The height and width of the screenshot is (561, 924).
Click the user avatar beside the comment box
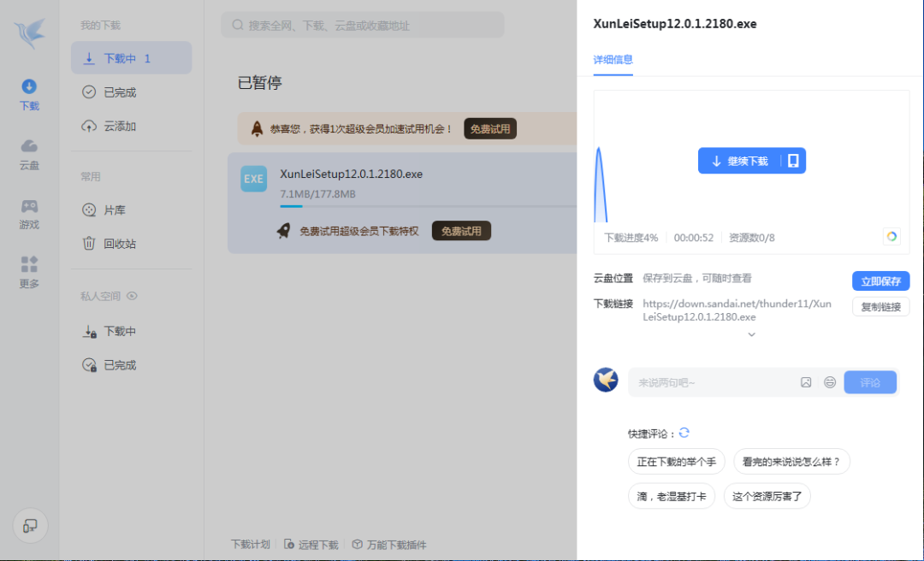coord(606,380)
